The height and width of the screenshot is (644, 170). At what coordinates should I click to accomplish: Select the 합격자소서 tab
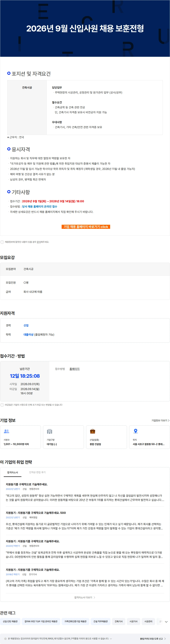(13, 472)
